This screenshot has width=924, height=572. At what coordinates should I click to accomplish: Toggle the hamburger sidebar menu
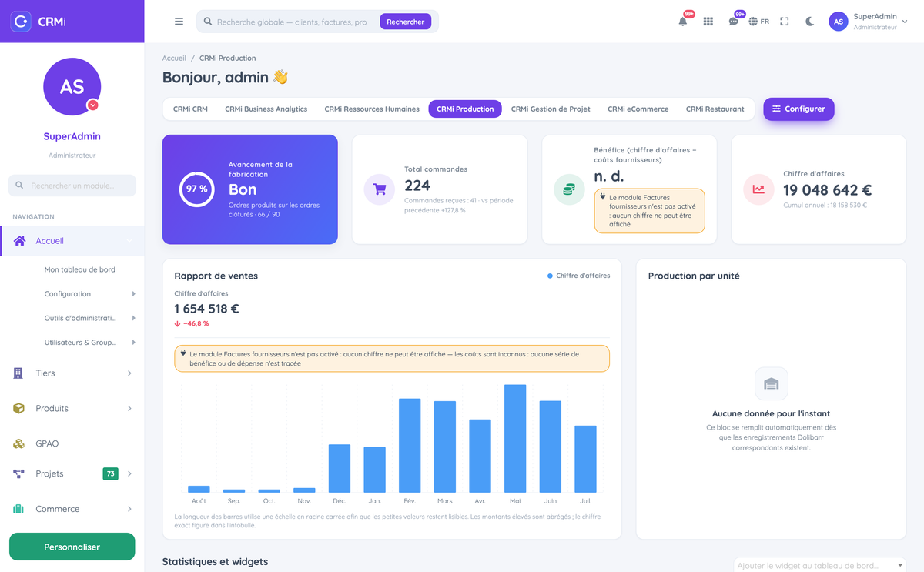179,22
